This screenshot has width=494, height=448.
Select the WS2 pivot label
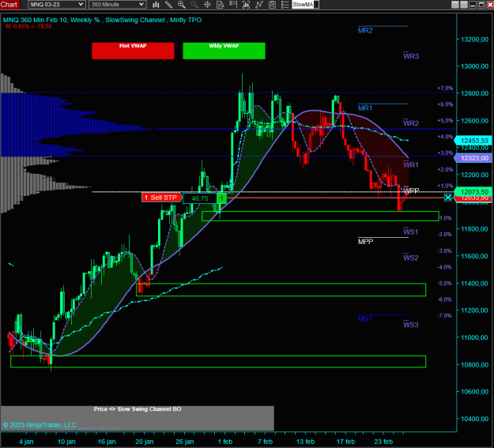[x=411, y=258]
